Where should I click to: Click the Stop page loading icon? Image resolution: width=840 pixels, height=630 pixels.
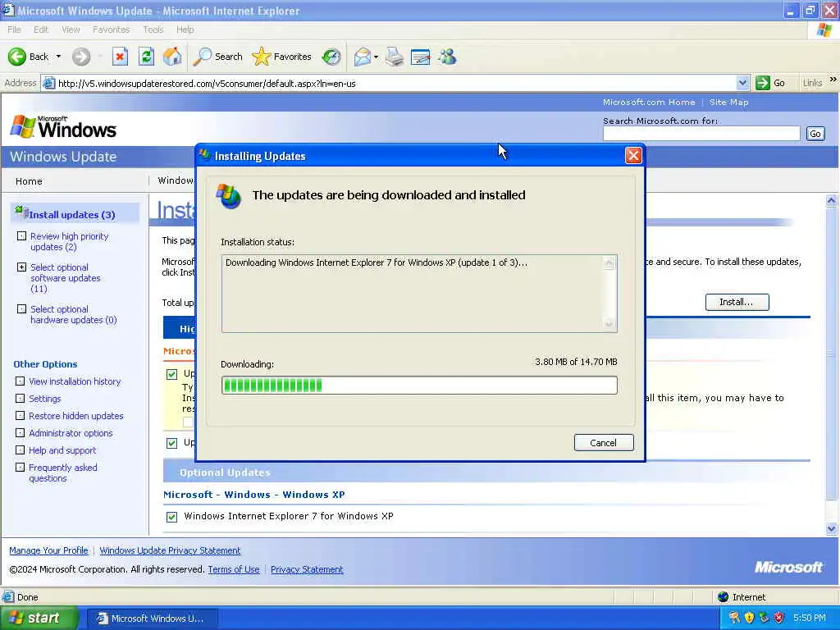pyautogui.click(x=120, y=57)
